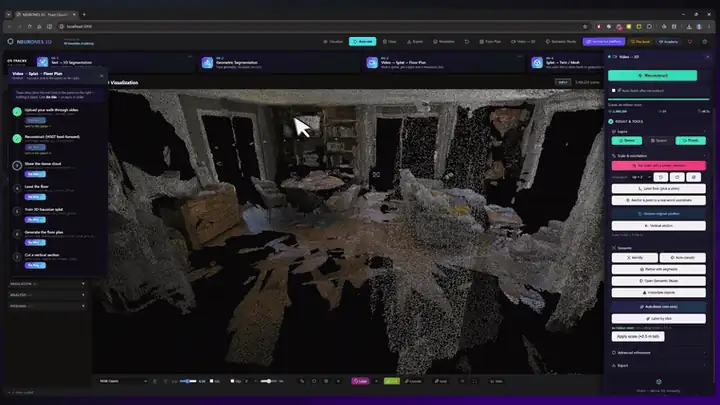Image resolution: width=720 pixels, height=405 pixels.
Task: Click Do this under Cut a vertical section
Action: [35, 265]
